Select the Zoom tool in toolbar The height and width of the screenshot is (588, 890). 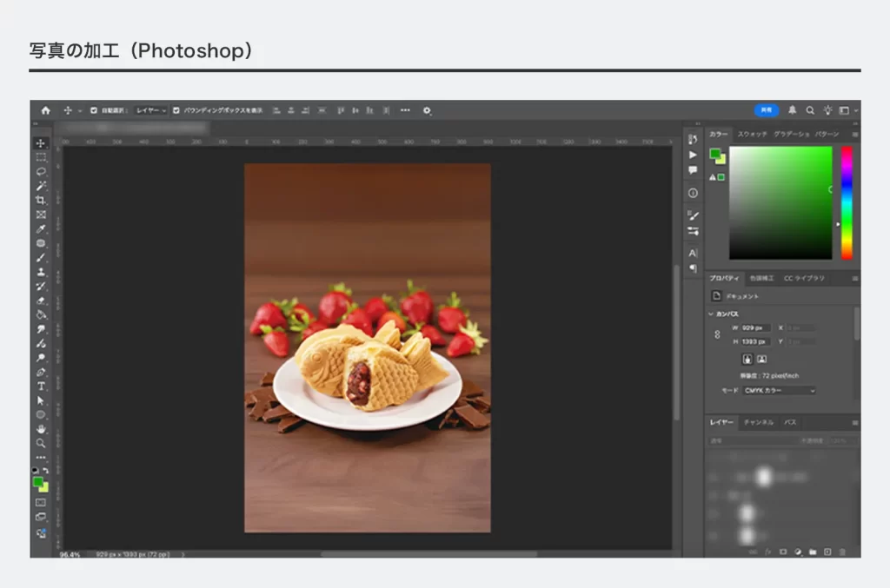pyautogui.click(x=41, y=443)
